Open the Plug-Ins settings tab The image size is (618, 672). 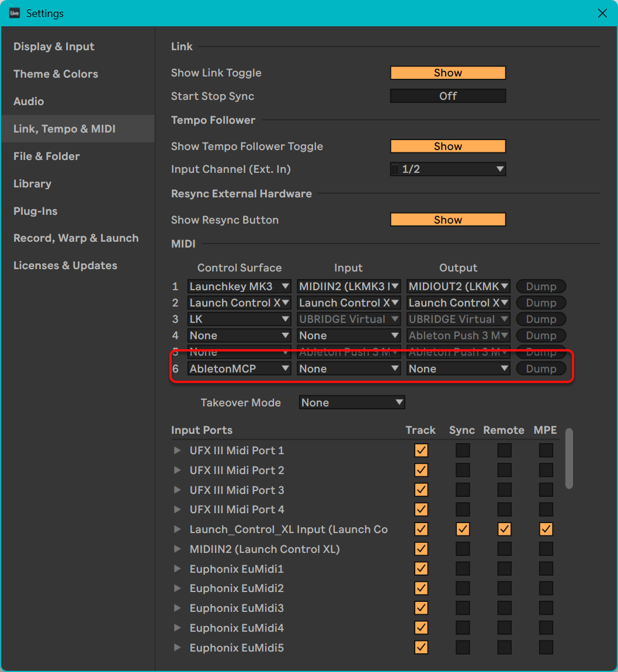coord(36,211)
